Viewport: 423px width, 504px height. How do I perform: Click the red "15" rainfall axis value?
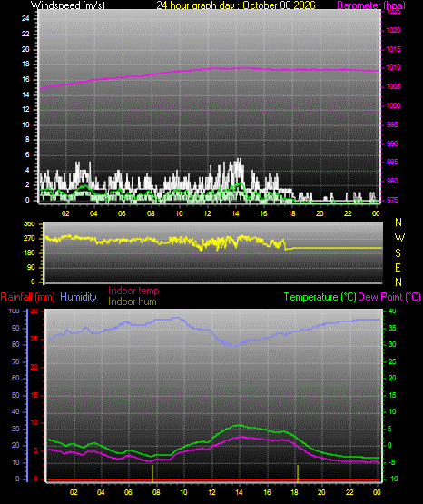pos(34,395)
